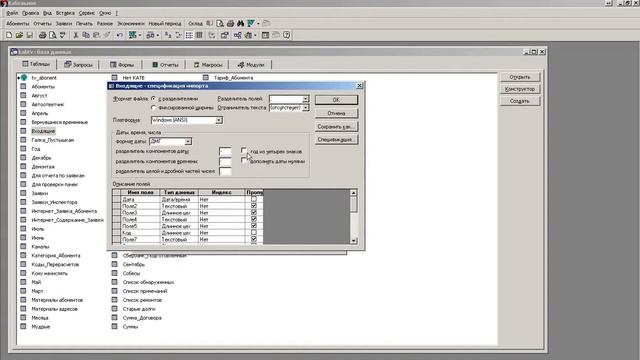This screenshot has width=640, height=360.
Task: Open the date format dropdown
Action: (x=188, y=141)
